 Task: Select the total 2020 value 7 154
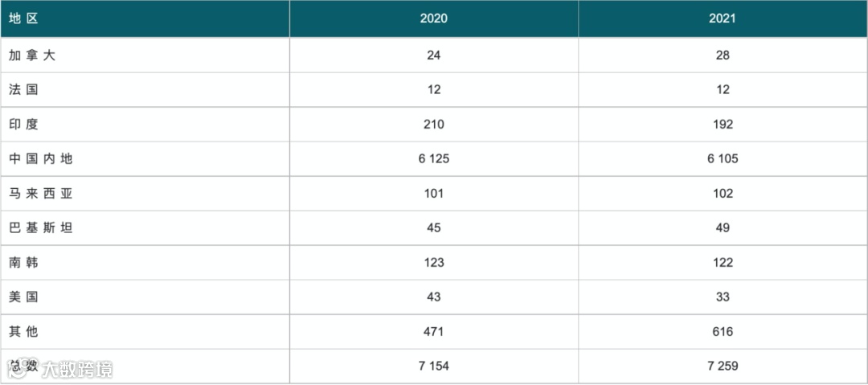point(433,367)
